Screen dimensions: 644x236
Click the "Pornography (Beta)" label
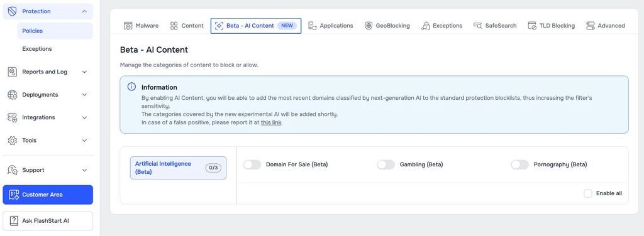(x=560, y=164)
